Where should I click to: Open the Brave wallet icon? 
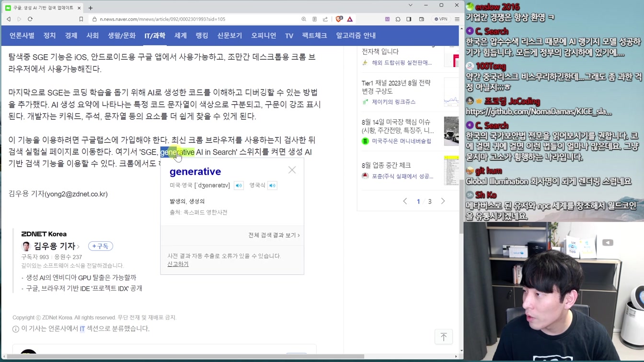422,19
